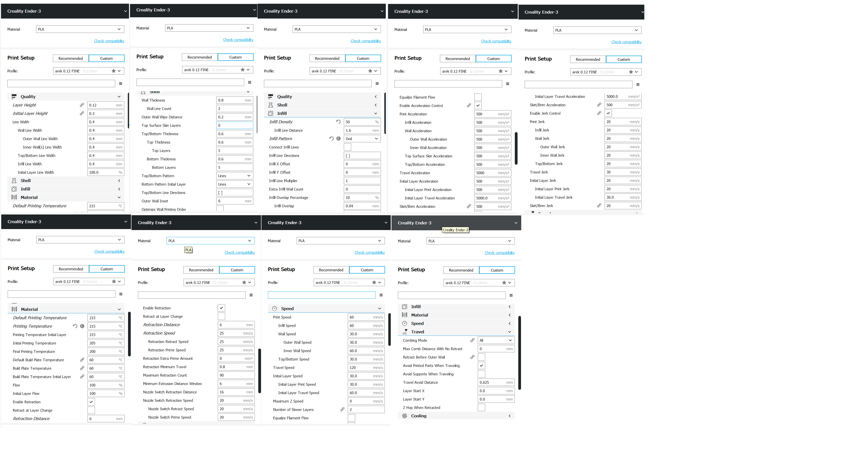Enable the Connect Infill Lines checkbox
Screen dimensions: 868x468
coord(347,147)
